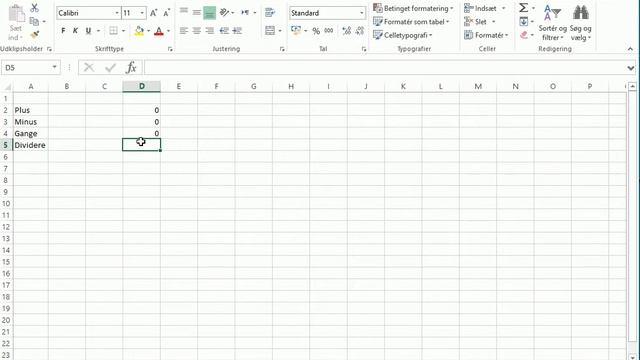Click the Fill down icon
Image resolution: width=640 pixels, height=360 pixels.
(x=524, y=21)
